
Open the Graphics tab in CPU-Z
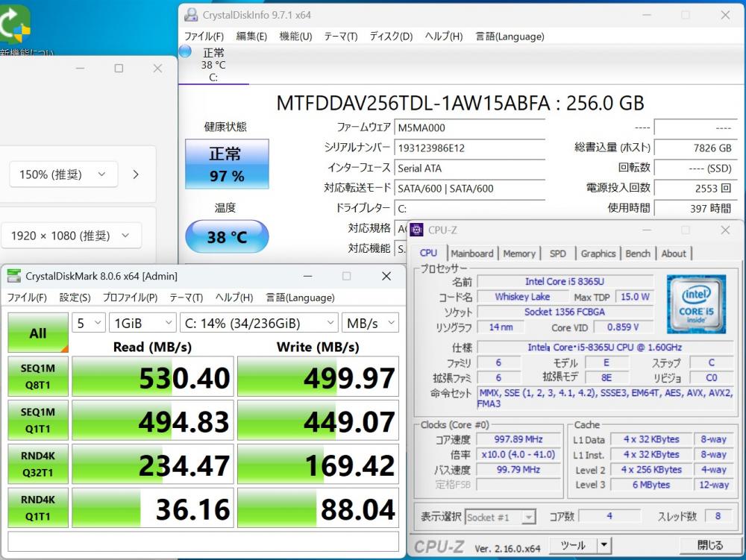click(x=598, y=254)
